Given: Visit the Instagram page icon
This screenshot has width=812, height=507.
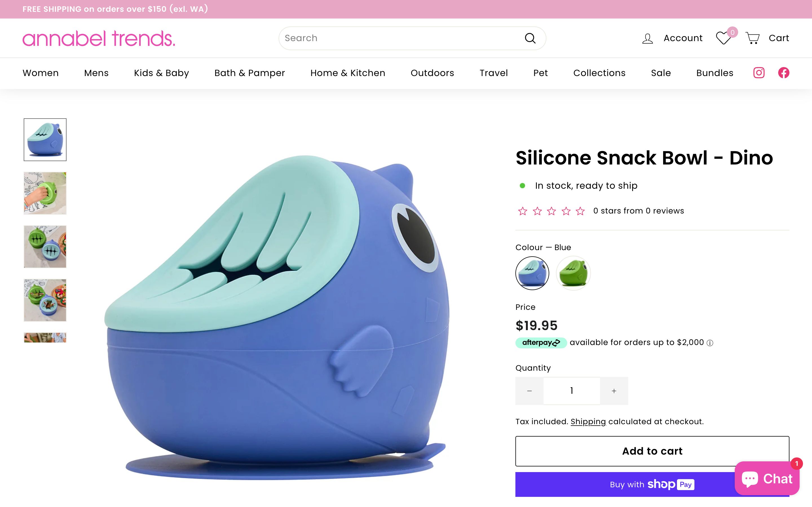Looking at the screenshot, I should (759, 73).
